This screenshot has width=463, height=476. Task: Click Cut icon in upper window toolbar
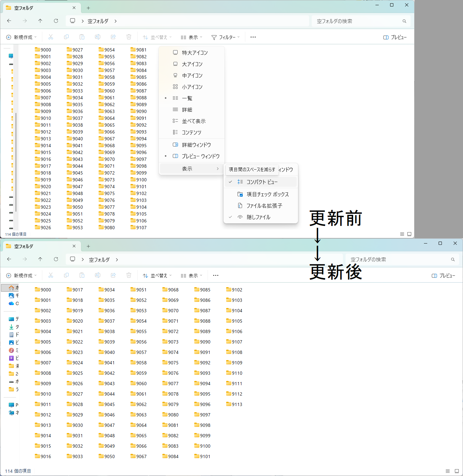point(51,37)
